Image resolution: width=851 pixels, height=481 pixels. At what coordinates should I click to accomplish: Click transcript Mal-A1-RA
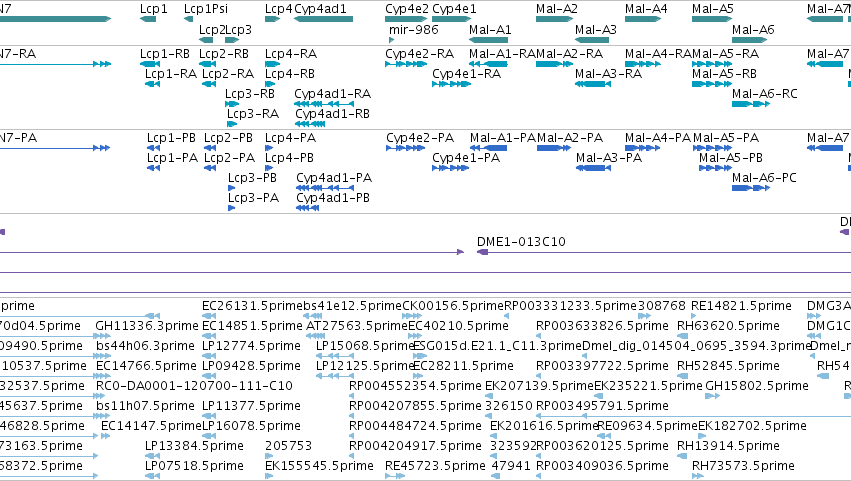pyautogui.click(x=488, y=64)
